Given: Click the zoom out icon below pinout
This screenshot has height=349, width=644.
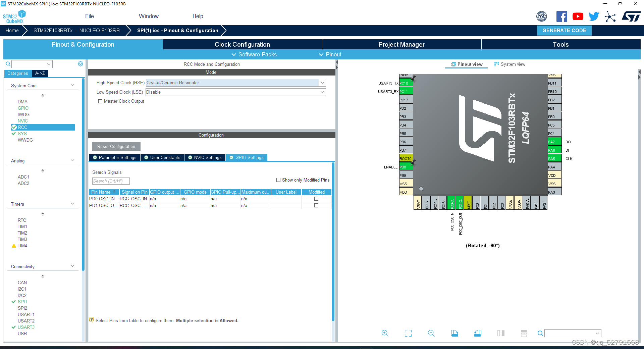Looking at the screenshot, I should pos(431,333).
